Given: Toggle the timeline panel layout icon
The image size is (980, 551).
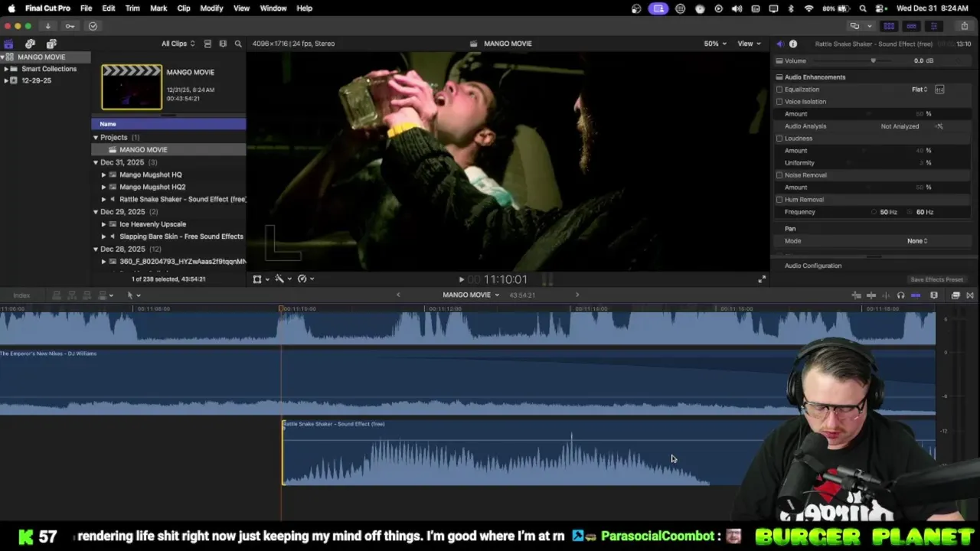Looking at the screenshot, I should 911,26.
